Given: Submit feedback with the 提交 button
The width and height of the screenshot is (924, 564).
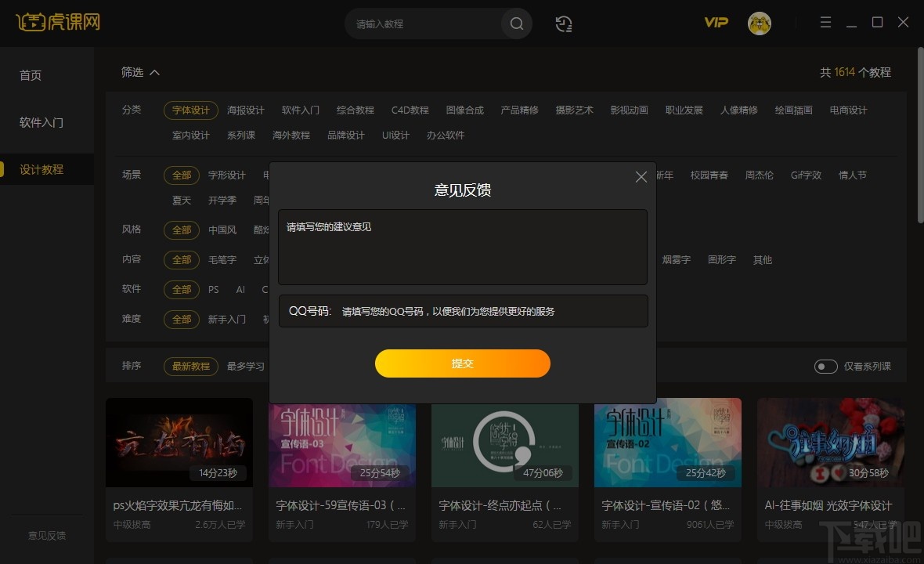Looking at the screenshot, I should click(462, 363).
